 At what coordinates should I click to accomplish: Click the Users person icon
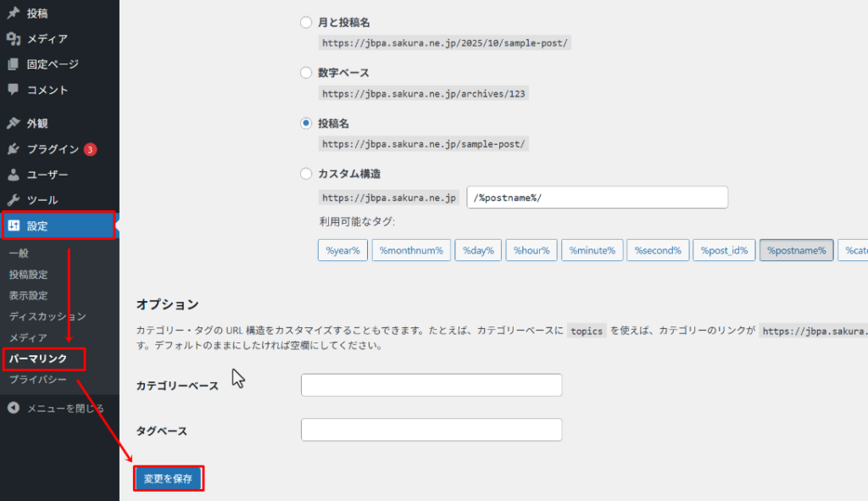click(14, 175)
